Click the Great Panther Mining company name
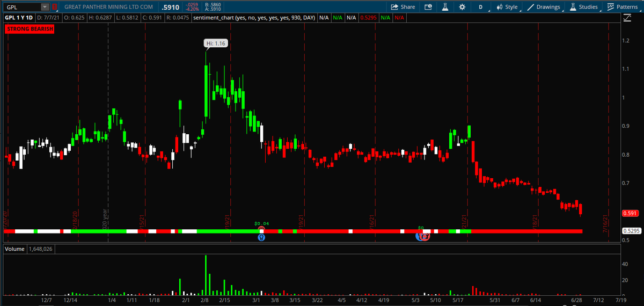 [x=108, y=7]
